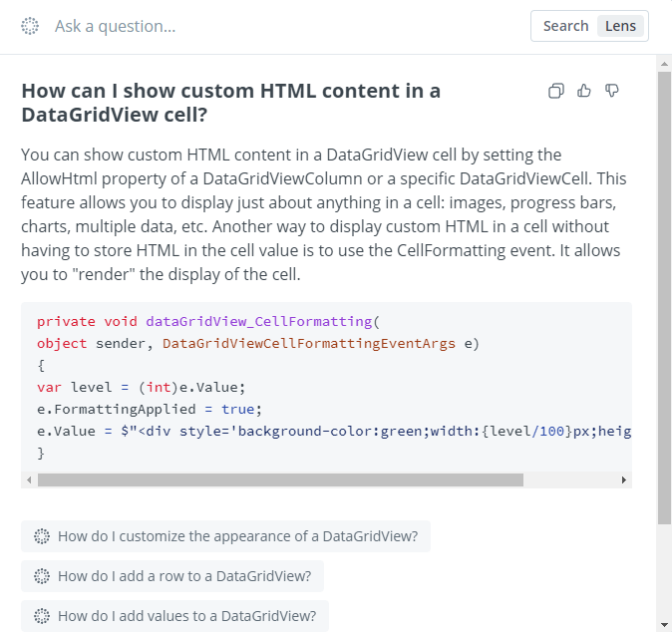Click the code block right scroll arrow

pyautogui.click(x=624, y=479)
